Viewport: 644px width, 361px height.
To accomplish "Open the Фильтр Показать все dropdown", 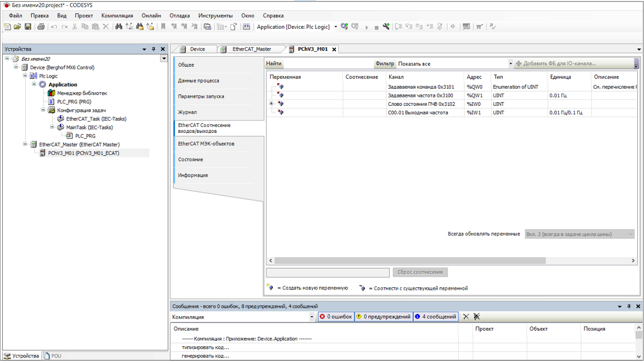I will point(511,64).
